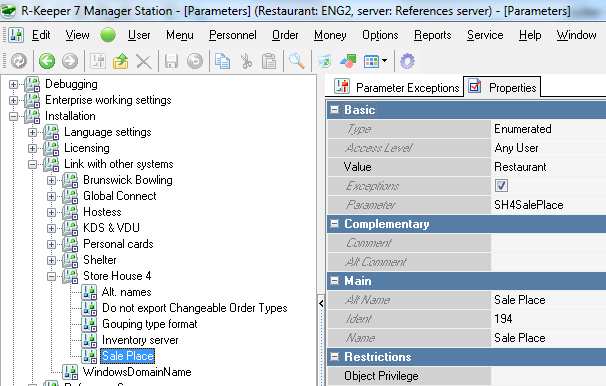Switch to the Properties tab
Image resolution: width=606 pixels, height=386 pixels.
(502, 87)
